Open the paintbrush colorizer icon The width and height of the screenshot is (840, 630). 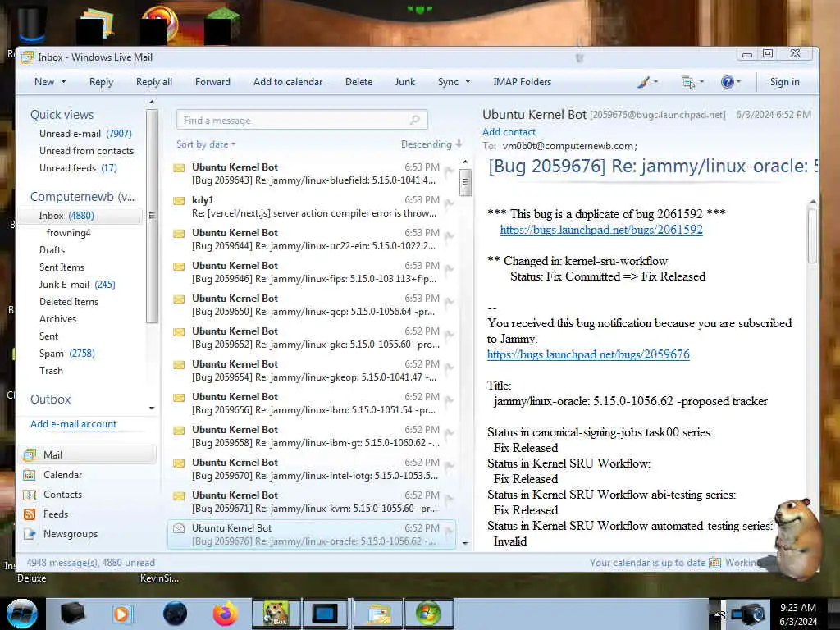tap(644, 82)
